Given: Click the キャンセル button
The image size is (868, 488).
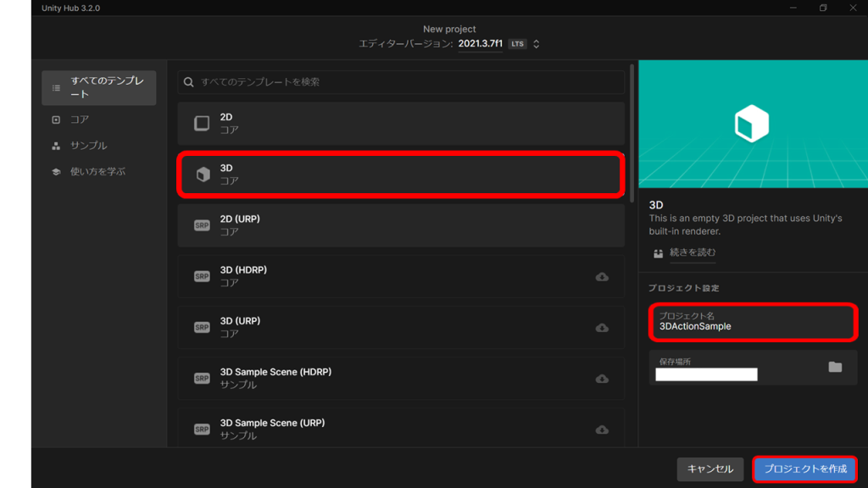Looking at the screenshot, I should click(709, 469).
